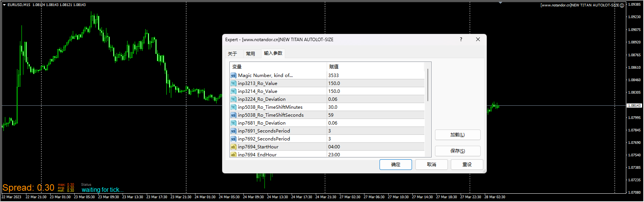Select the 输入参数 tab

click(x=273, y=53)
